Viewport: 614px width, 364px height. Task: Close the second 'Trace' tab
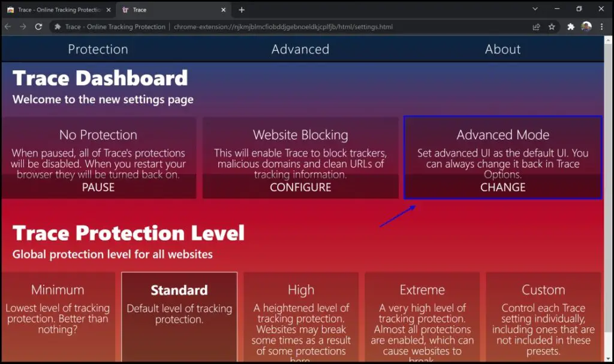click(223, 10)
